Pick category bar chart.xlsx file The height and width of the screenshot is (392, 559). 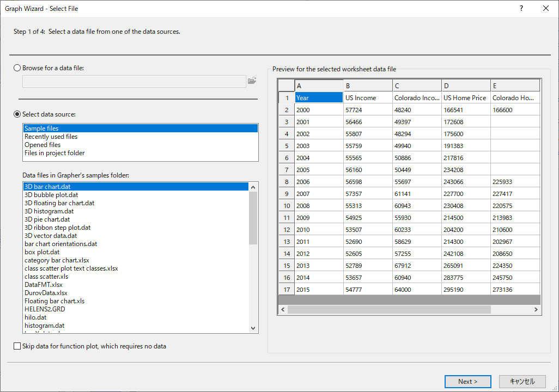click(x=57, y=260)
